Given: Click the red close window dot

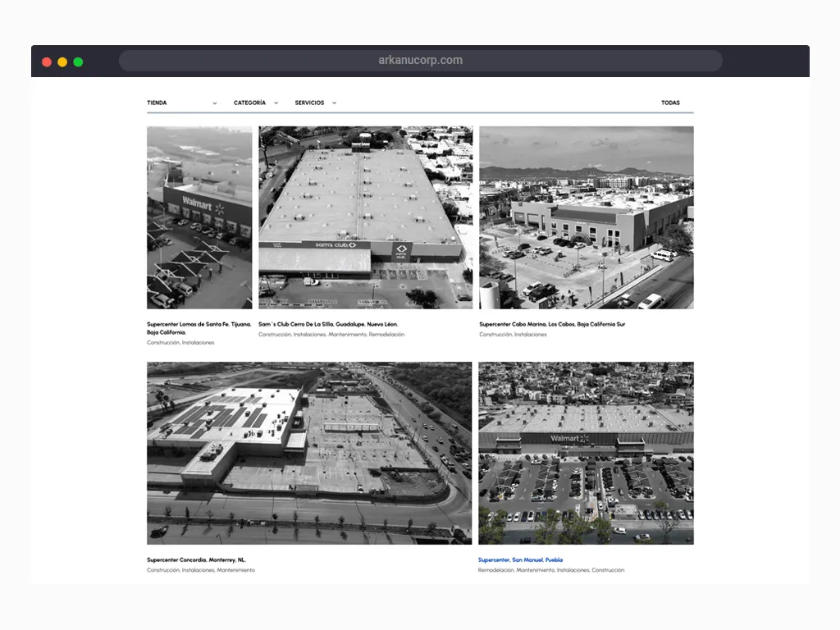Looking at the screenshot, I should [47, 62].
